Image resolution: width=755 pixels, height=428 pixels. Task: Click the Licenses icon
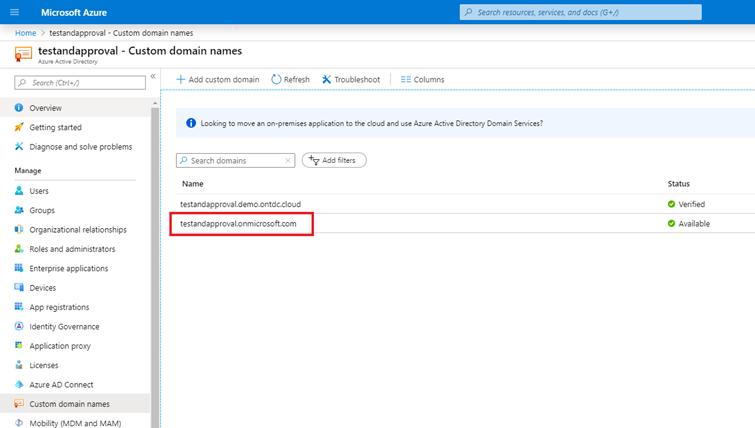coord(19,365)
